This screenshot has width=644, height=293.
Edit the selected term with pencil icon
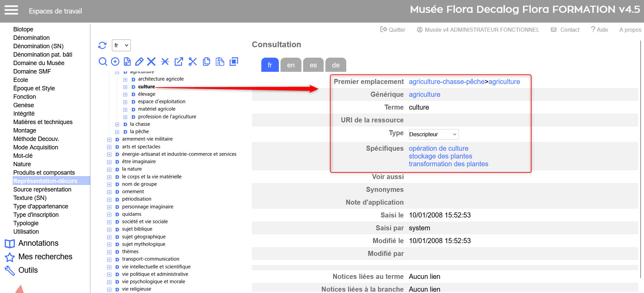pos(139,61)
